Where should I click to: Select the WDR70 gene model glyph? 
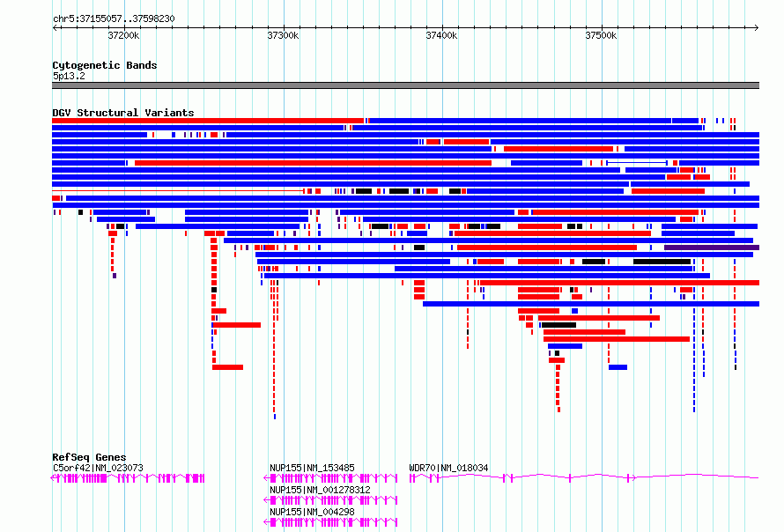(584, 478)
